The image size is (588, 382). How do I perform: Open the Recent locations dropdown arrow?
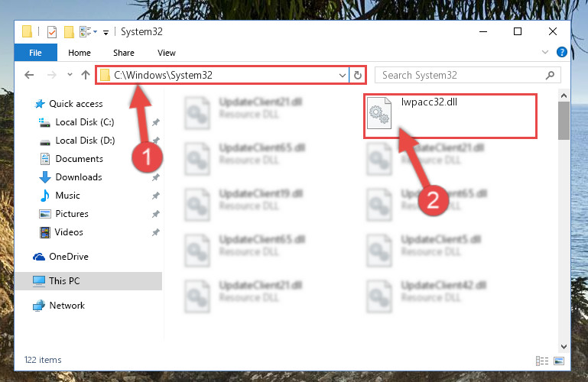click(70, 75)
